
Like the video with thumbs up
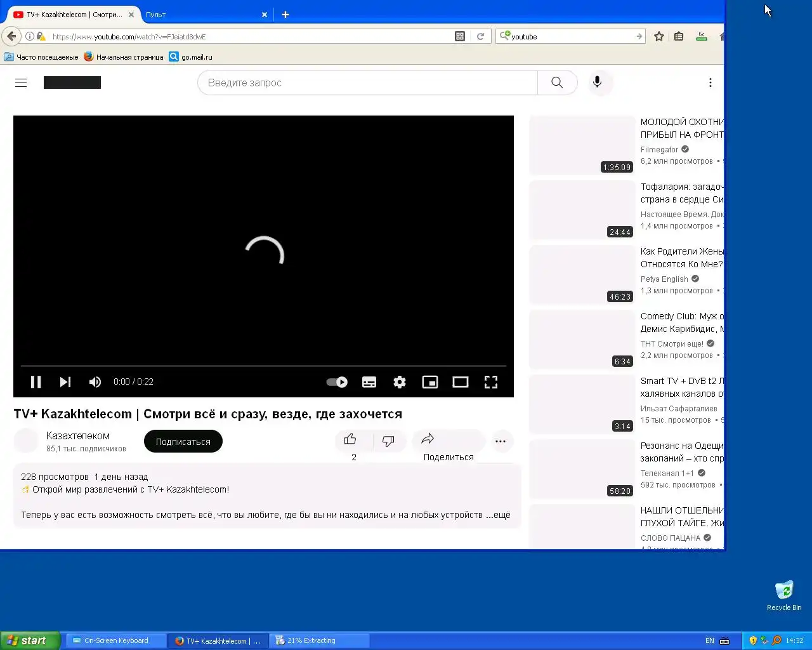tap(350, 440)
